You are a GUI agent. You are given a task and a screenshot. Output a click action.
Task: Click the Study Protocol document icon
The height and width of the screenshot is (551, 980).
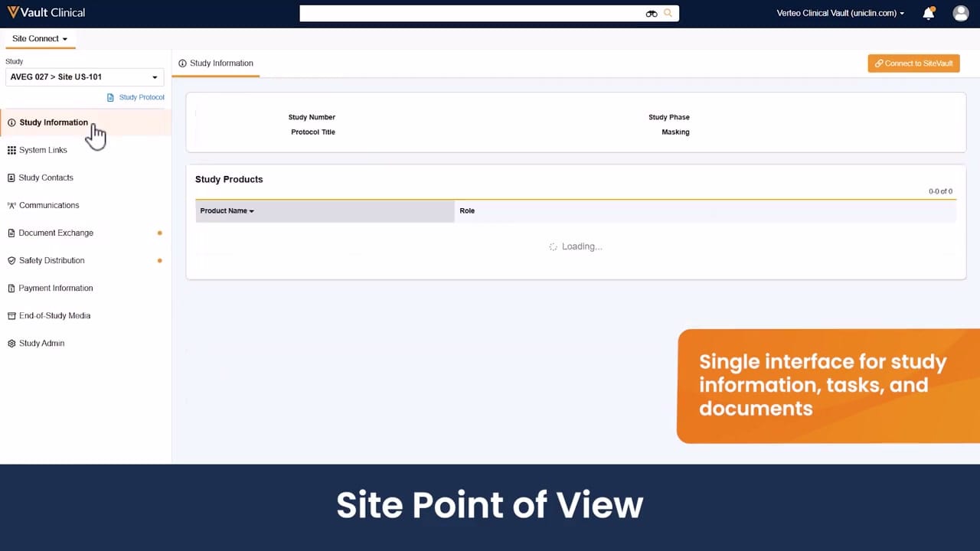point(110,97)
